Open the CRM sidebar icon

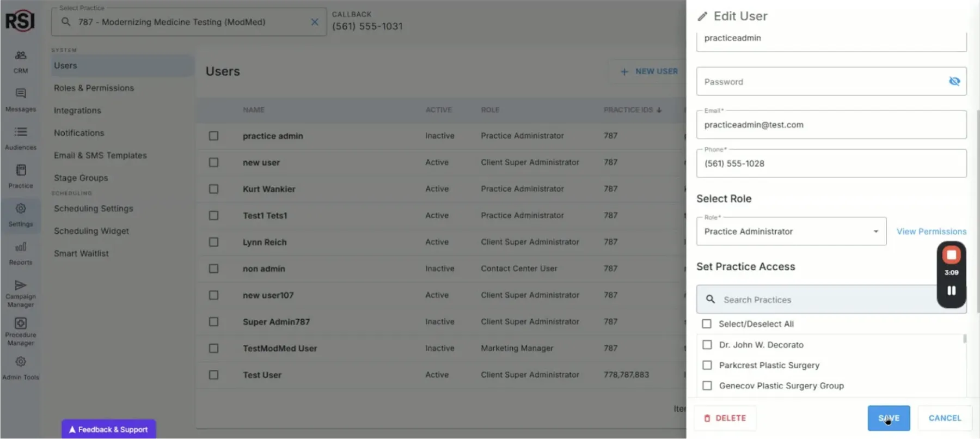[21, 56]
